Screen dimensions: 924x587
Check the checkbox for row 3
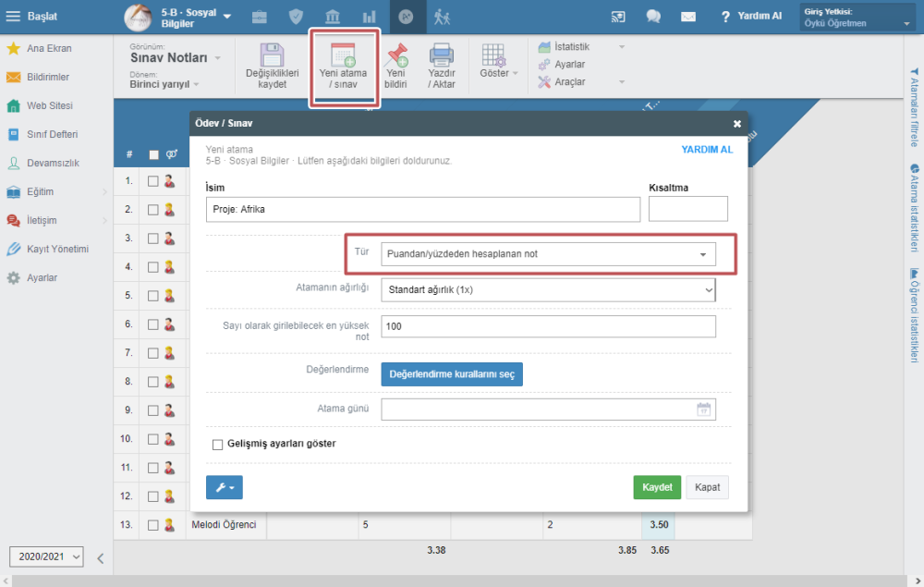tap(153, 238)
